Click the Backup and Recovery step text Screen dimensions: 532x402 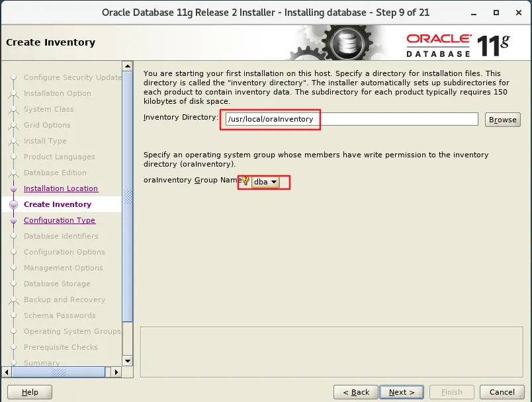pyautogui.click(x=64, y=300)
